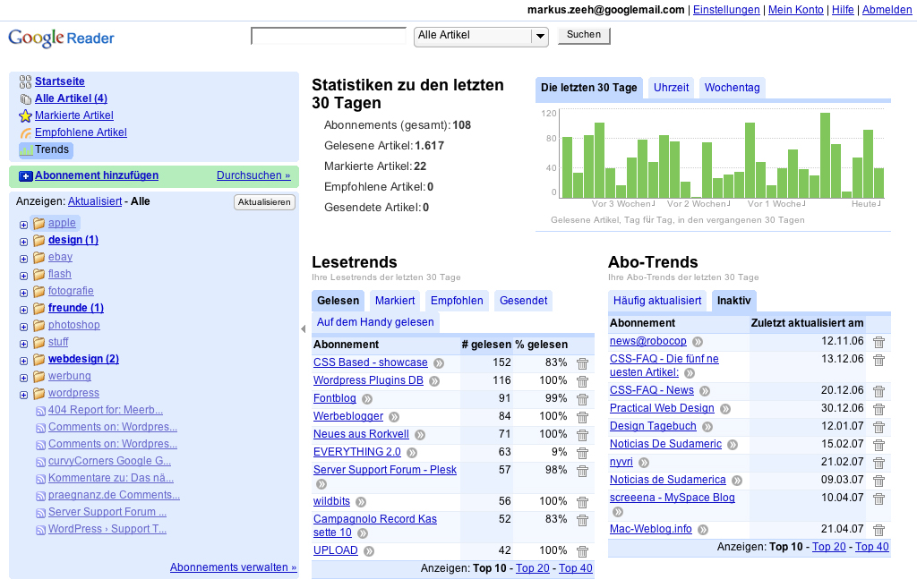Click the search input field
Image resolution: width=917 pixels, height=588 pixels.
(329, 36)
